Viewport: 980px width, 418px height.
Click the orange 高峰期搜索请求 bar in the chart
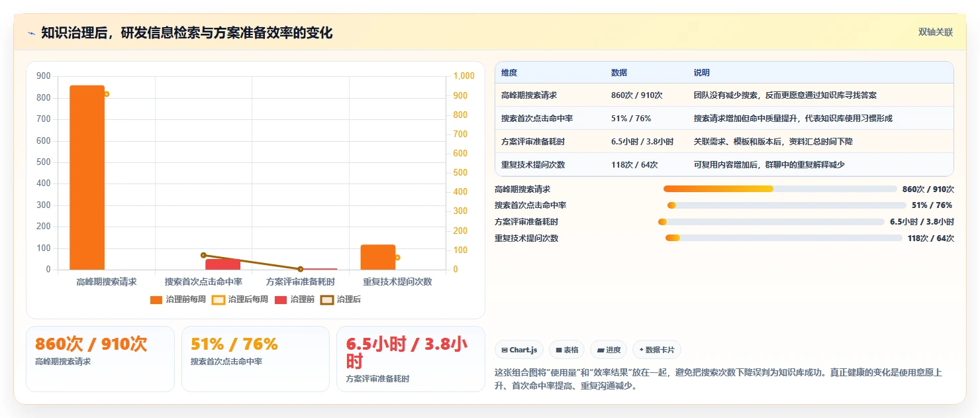(x=87, y=178)
